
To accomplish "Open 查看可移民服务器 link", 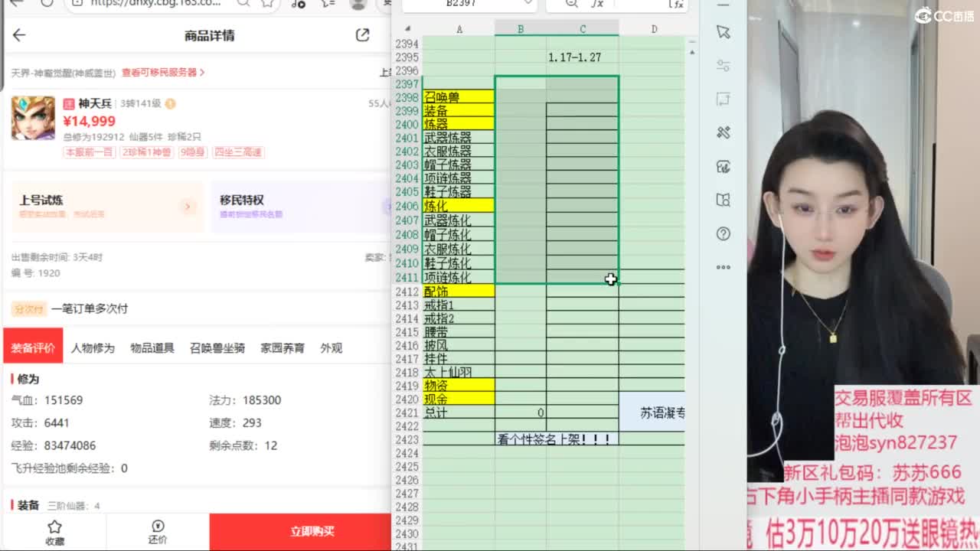I will 163,73.
